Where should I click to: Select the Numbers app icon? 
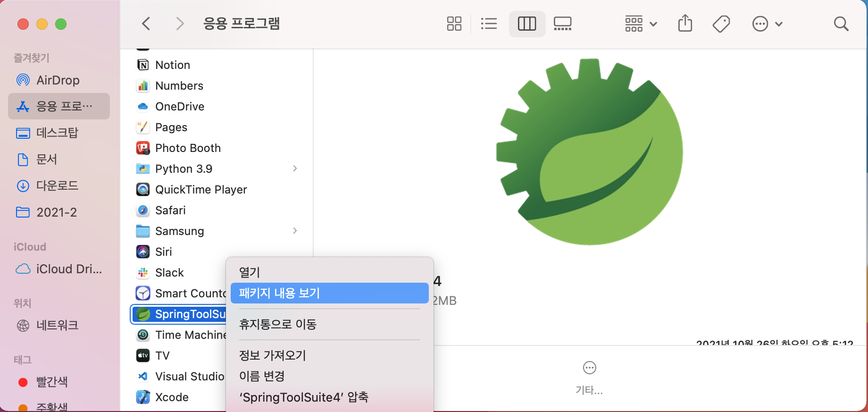coord(143,86)
